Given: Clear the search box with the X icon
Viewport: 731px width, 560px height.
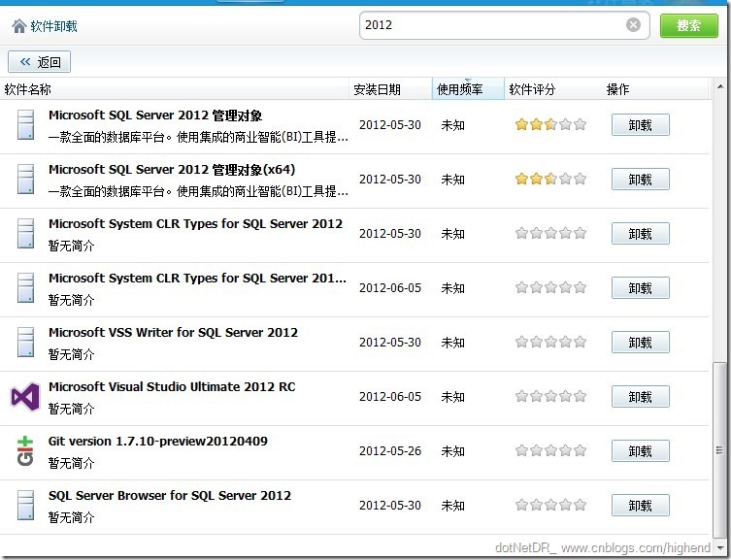Looking at the screenshot, I should 633,24.
